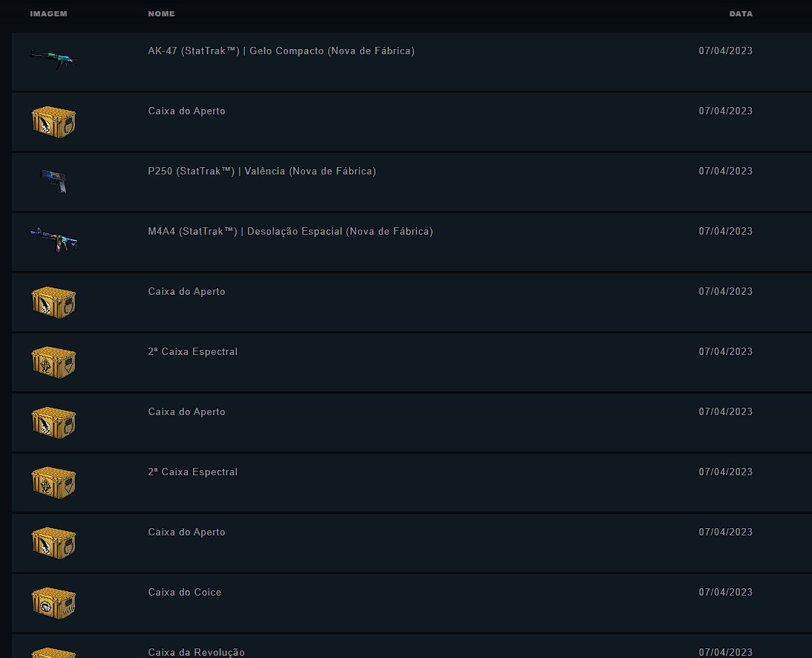
Task: Click the Caixa do Coice case image
Action: click(x=54, y=603)
